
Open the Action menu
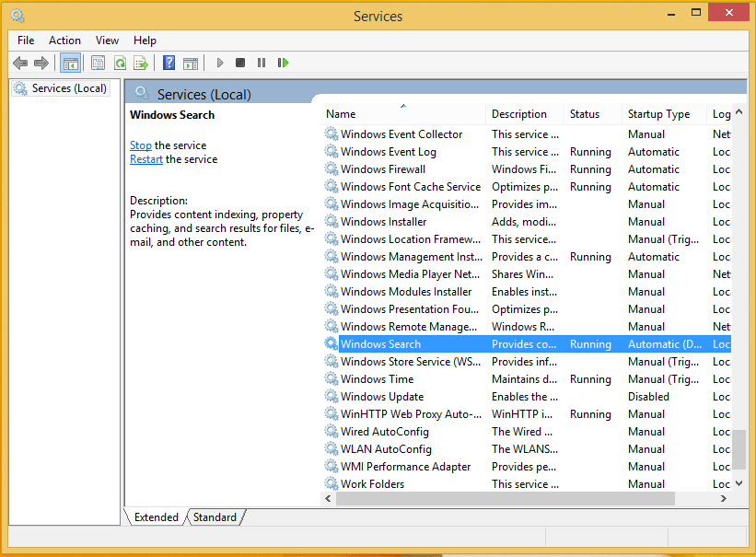click(64, 41)
